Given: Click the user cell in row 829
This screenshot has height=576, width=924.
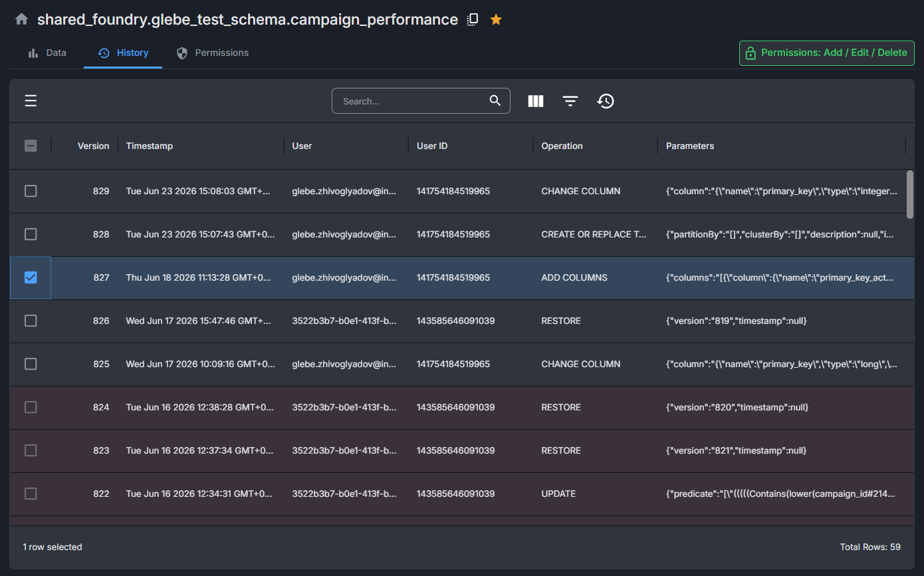Looking at the screenshot, I should pos(344,191).
